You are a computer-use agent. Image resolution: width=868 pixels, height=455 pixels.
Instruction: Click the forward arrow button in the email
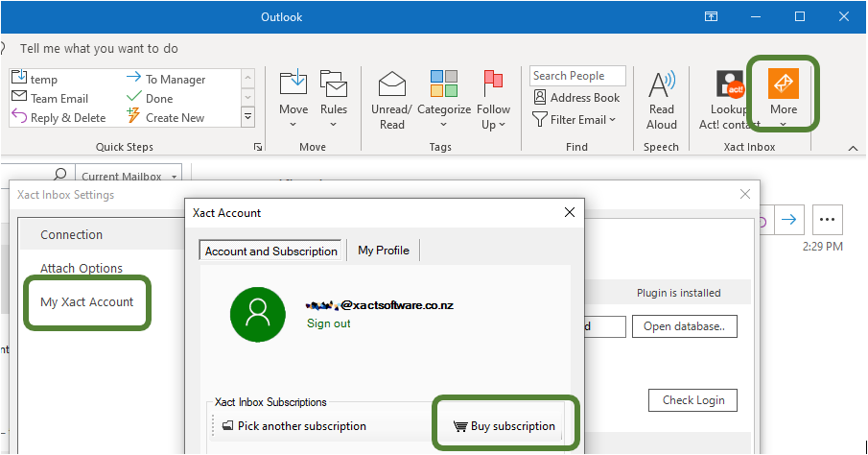(788, 220)
